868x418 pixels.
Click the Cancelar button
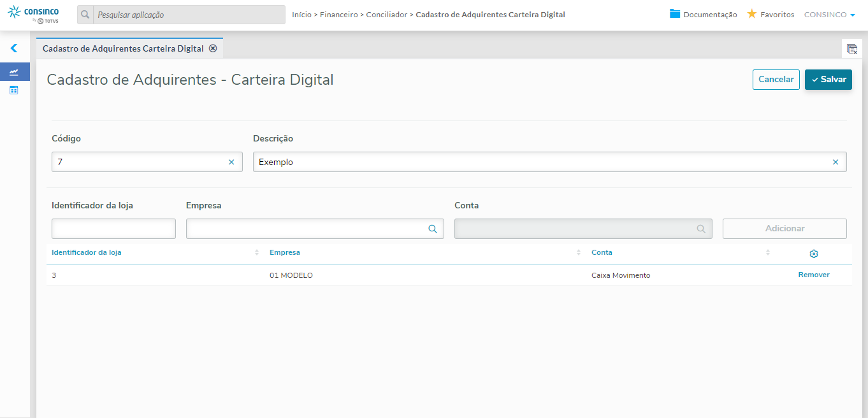(776, 80)
